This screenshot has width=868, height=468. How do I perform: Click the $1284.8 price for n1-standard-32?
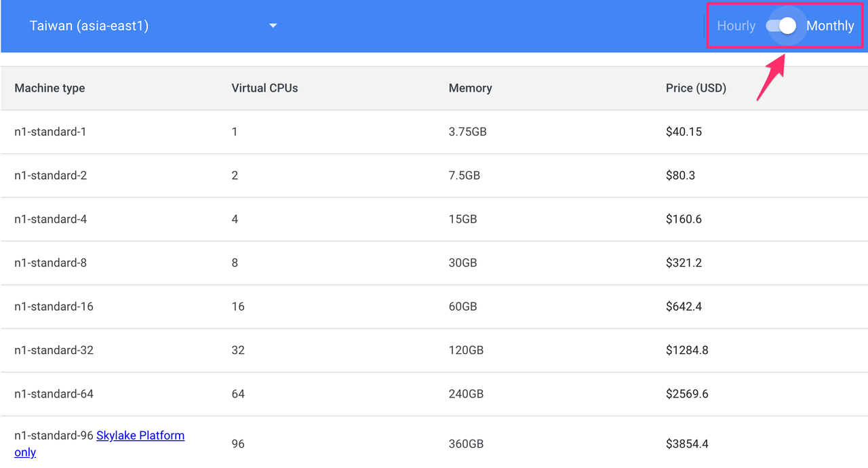pos(688,350)
